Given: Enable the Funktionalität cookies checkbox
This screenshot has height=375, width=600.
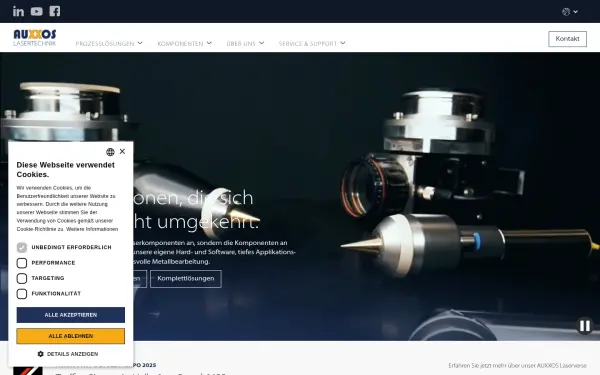Looking at the screenshot, I should [x=22, y=294].
